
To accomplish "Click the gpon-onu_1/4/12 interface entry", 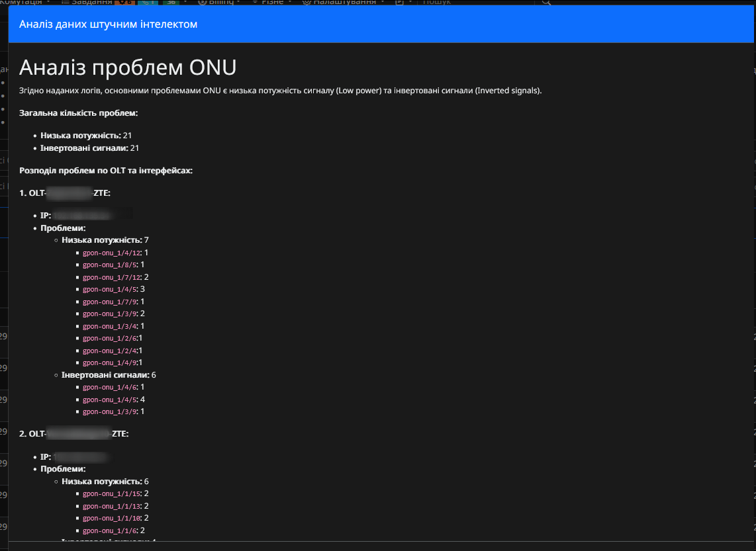I will pyautogui.click(x=111, y=253).
